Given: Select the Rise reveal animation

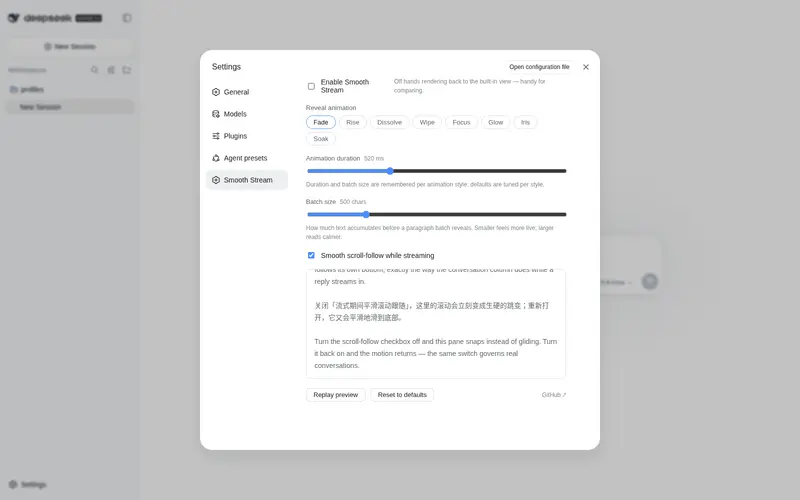Looking at the screenshot, I should (353, 122).
